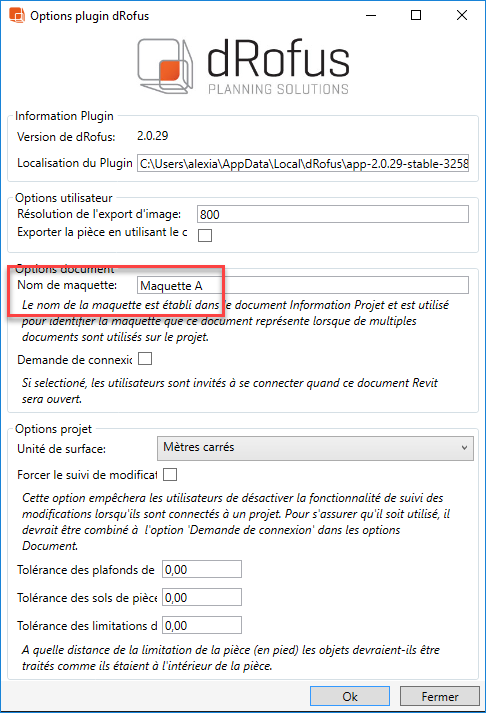The image size is (486, 713).
Task: Click the Tolérance des limitations value field
Action: pyautogui.click(x=202, y=626)
